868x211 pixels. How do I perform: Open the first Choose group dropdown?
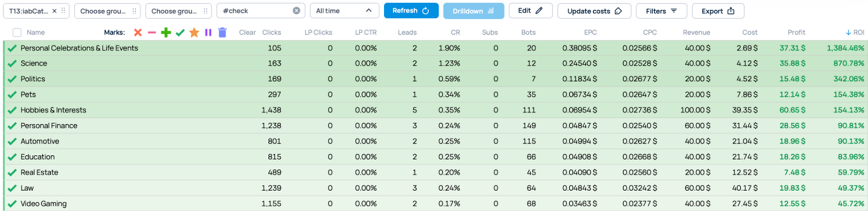click(x=107, y=11)
